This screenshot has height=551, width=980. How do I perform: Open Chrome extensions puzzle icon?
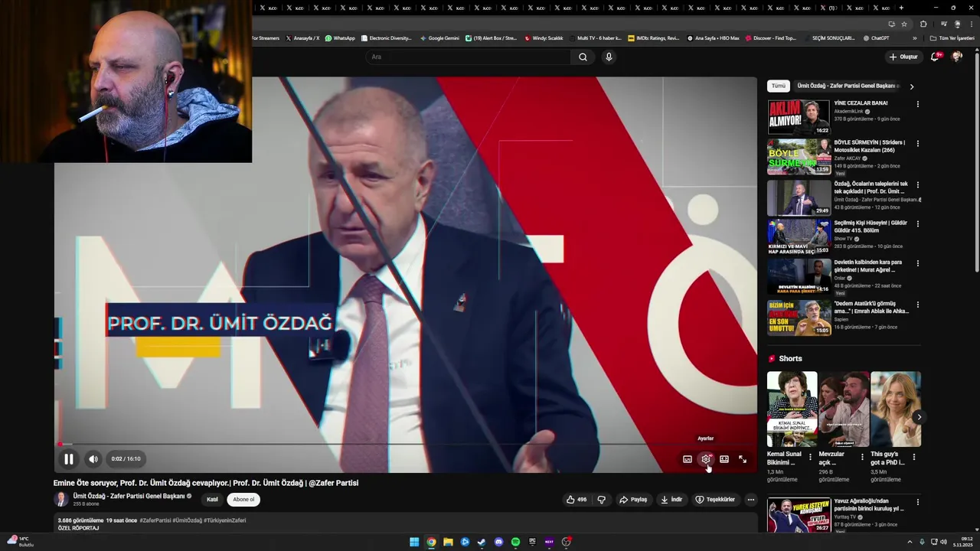point(923,24)
